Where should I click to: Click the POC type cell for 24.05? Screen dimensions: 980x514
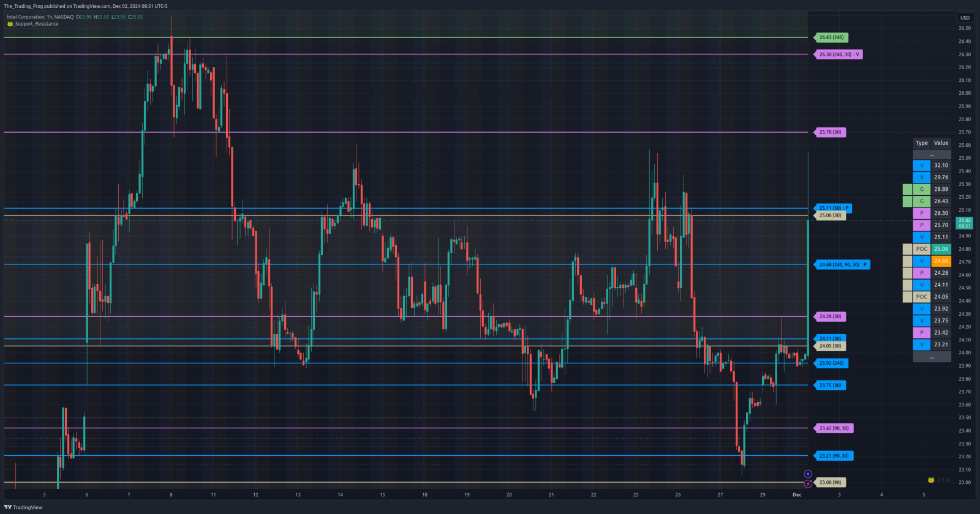(922, 297)
